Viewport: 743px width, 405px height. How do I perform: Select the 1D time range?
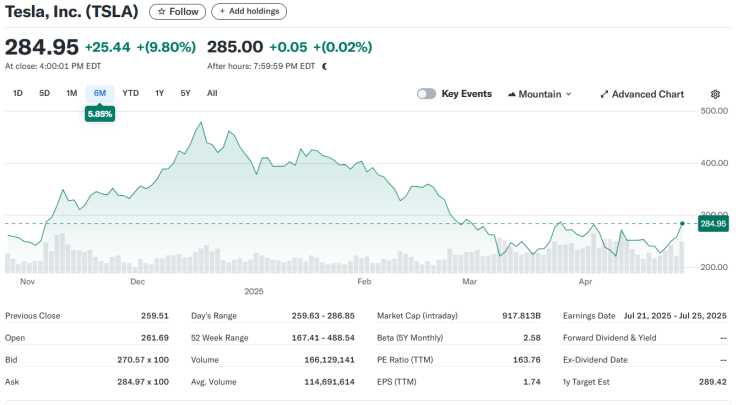pyautogui.click(x=18, y=93)
